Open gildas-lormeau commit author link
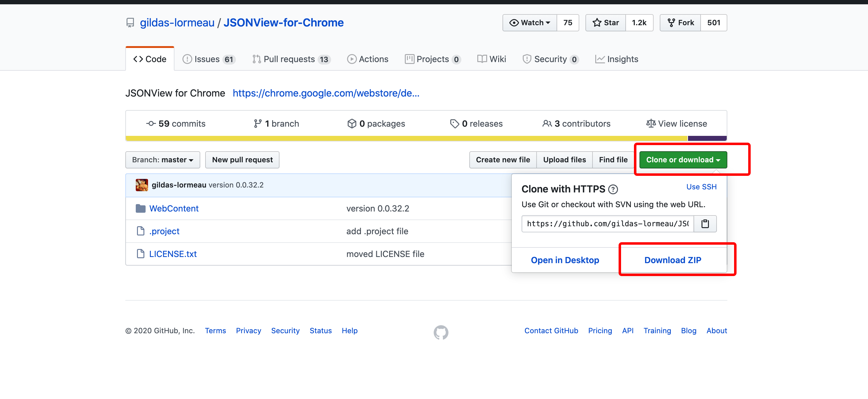Screen dimensions: 868x399 pos(179,185)
